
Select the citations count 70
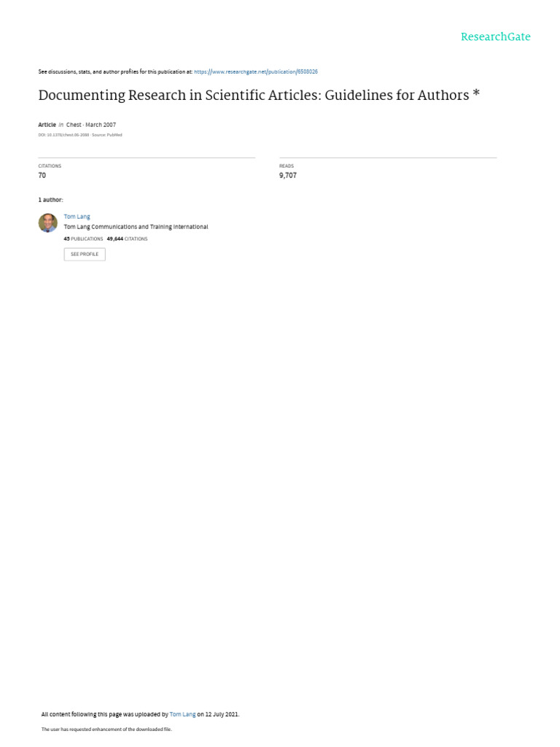tap(42, 175)
